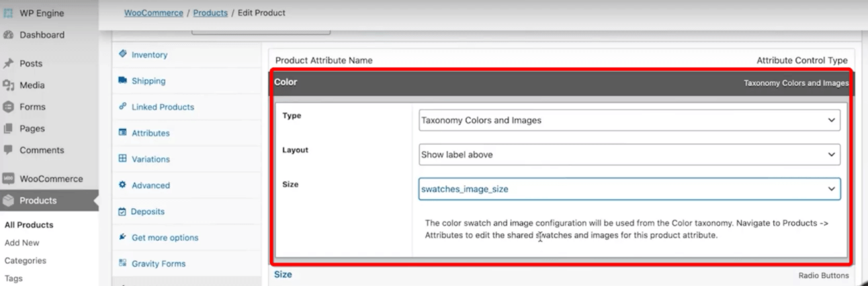This screenshot has height=286, width=868.
Task: Click the Variations grid icon
Action: pyautogui.click(x=122, y=159)
